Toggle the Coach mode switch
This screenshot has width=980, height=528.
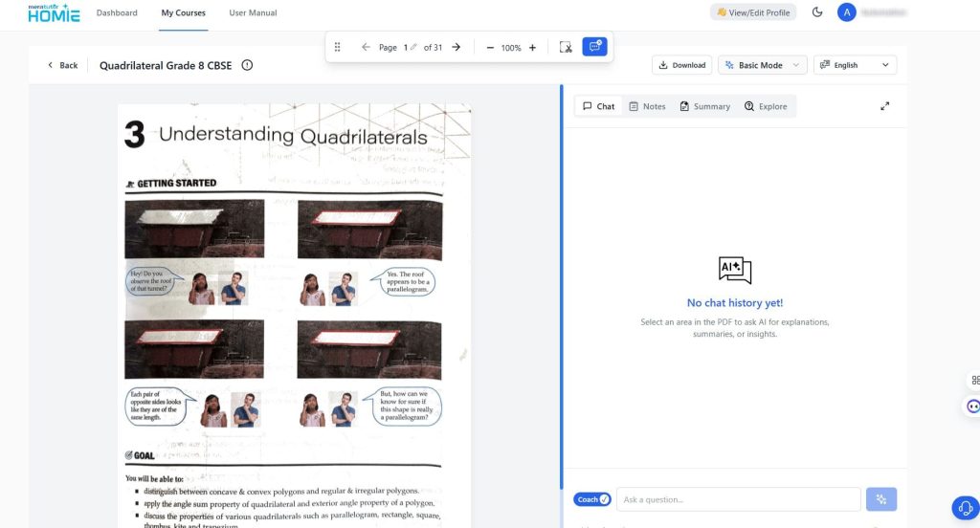[591, 499]
